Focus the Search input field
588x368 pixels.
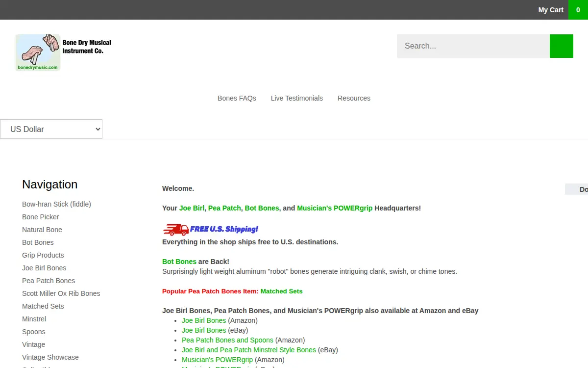point(473,46)
